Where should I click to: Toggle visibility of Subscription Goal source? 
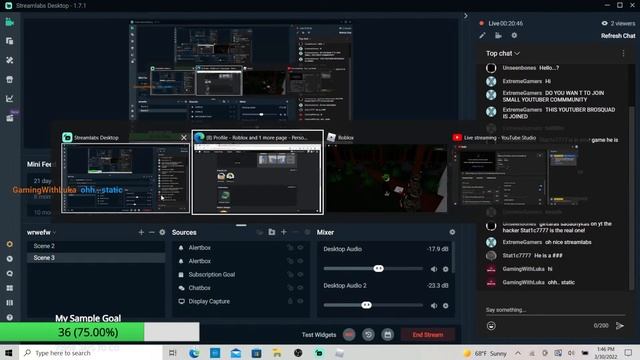coord(300,275)
